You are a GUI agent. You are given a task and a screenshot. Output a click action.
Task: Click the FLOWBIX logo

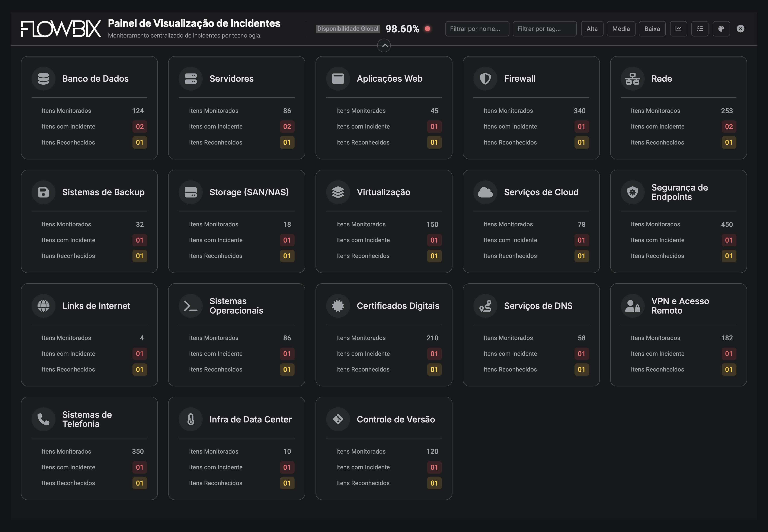61,29
